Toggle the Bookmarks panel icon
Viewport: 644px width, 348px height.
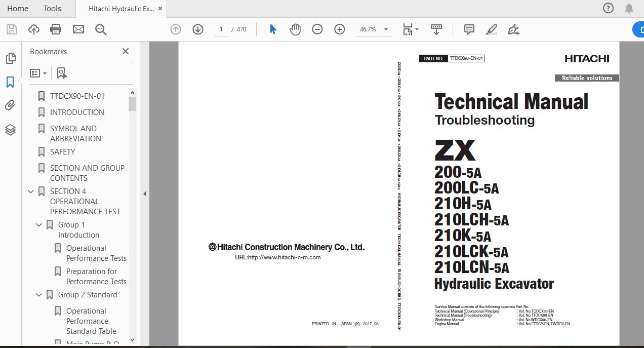10,82
